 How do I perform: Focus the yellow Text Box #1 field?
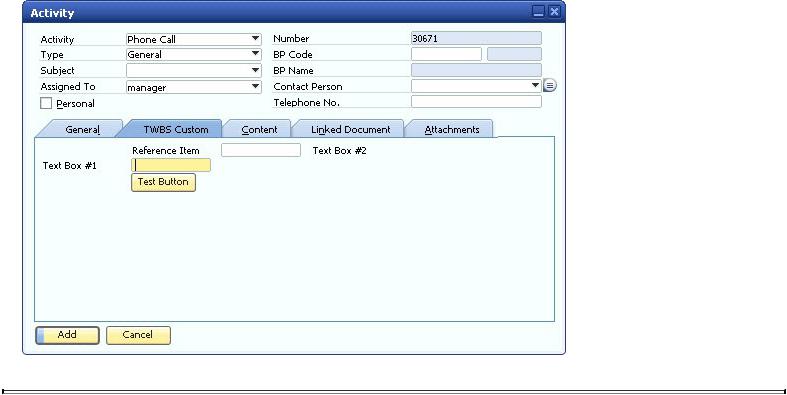pyautogui.click(x=171, y=165)
